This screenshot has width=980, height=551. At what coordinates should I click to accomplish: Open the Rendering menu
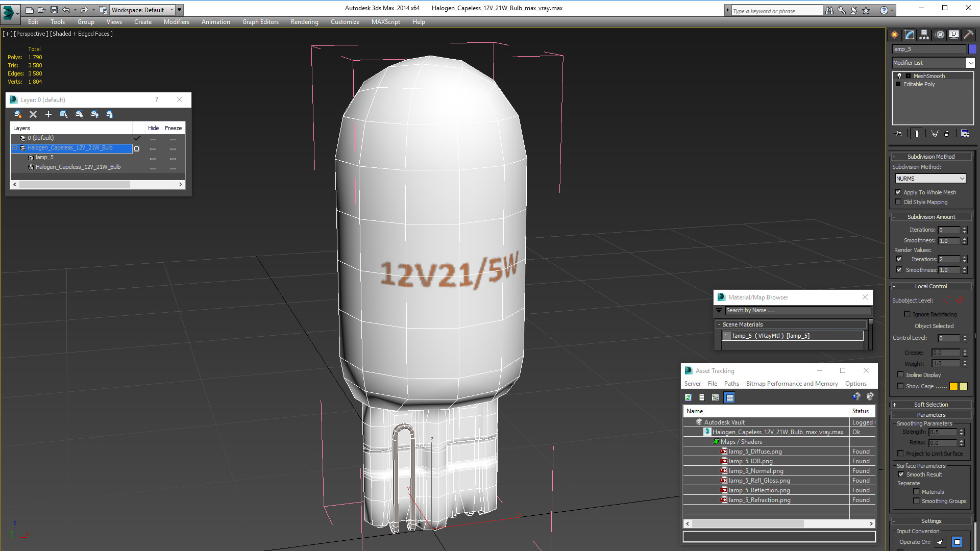tap(304, 22)
